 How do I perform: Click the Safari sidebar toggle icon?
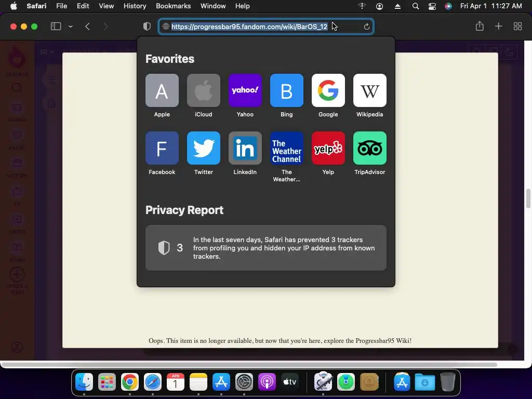point(56,26)
